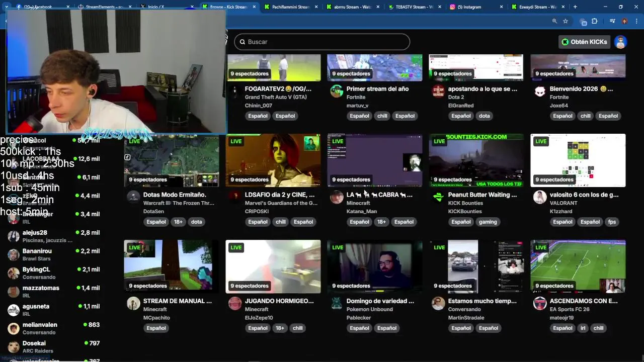Open CRIPOSKI channel avatar
The image size is (644, 362).
[x=235, y=197]
